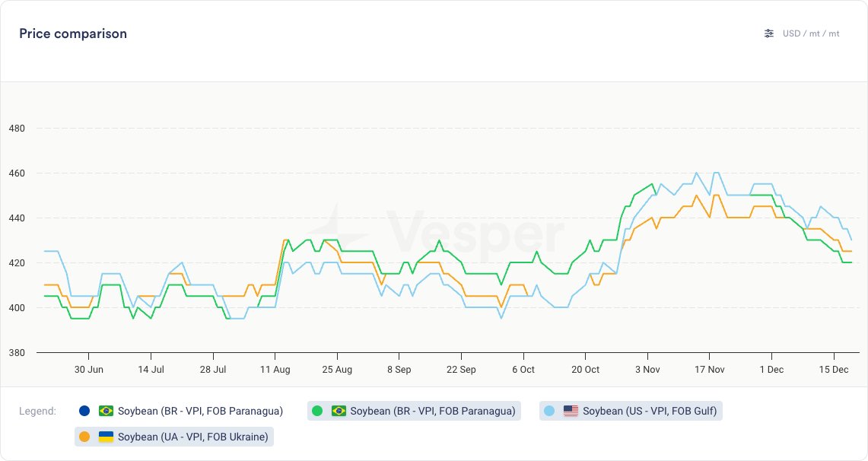The height and width of the screenshot is (461, 868).
Task: Toggle the Soybean (US - VPI, FOB Gulf) series
Action: [x=649, y=411]
